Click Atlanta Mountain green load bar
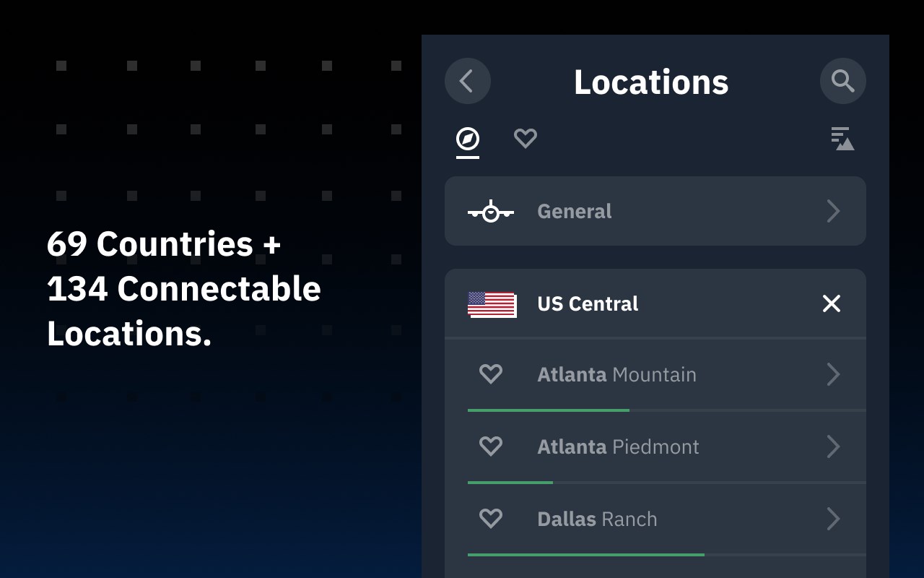Screen dimensions: 924x578 pos(549,410)
